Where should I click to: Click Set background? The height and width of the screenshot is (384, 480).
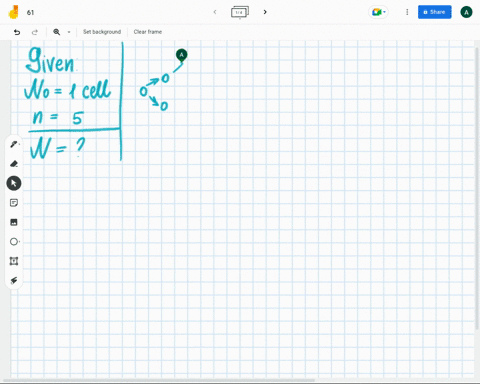click(x=102, y=32)
